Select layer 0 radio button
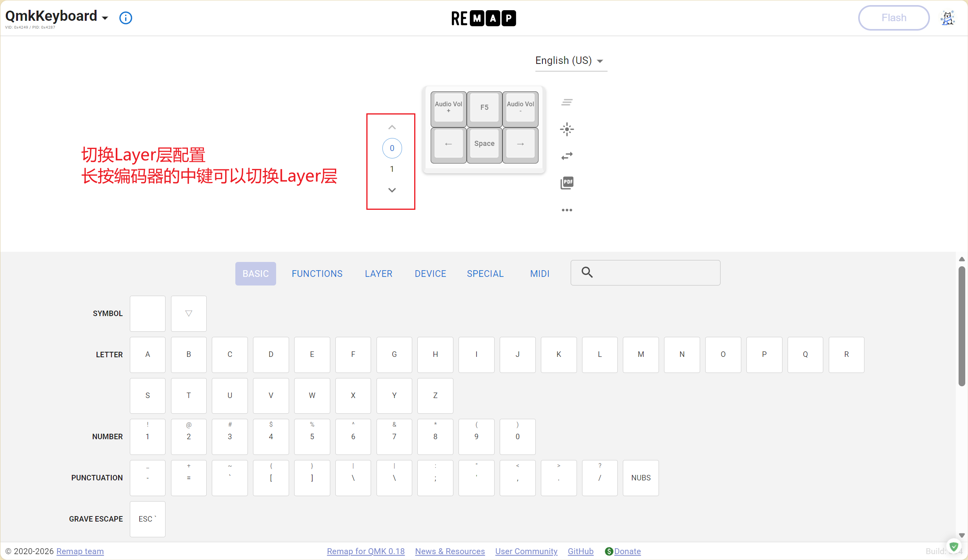This screenshot has height=560, width=968. 392,148
